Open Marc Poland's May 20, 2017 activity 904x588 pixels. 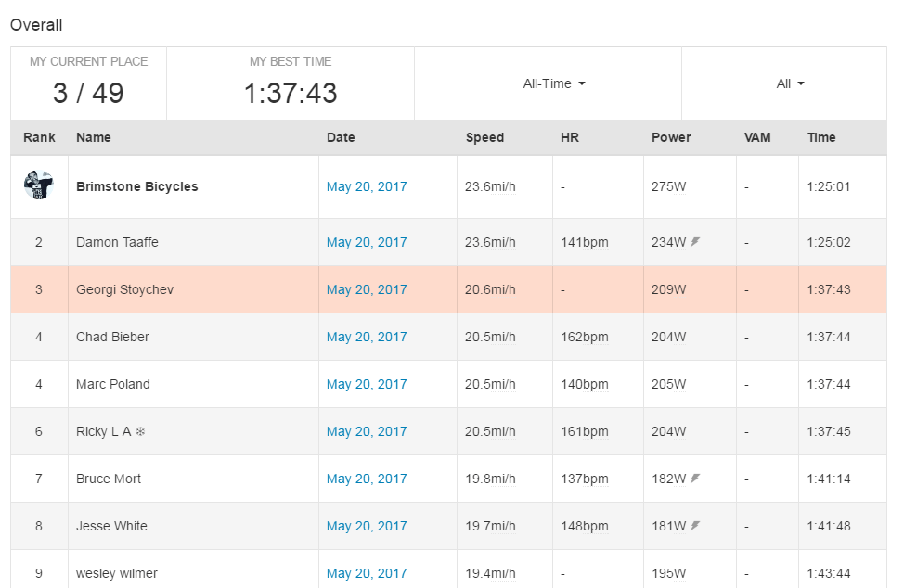coord(367,384)
